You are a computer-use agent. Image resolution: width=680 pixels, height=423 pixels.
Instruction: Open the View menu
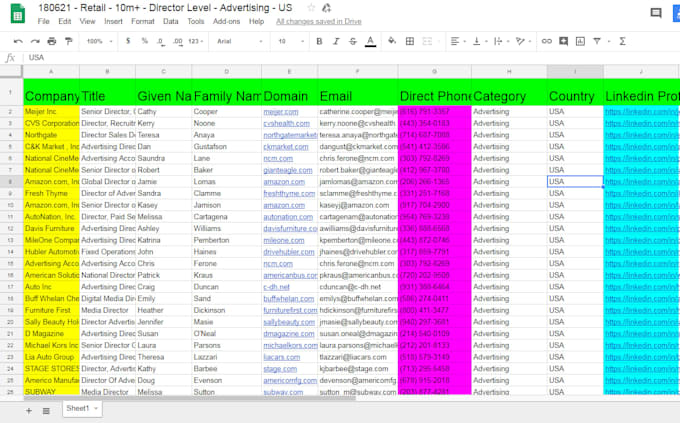click(87, 21)
